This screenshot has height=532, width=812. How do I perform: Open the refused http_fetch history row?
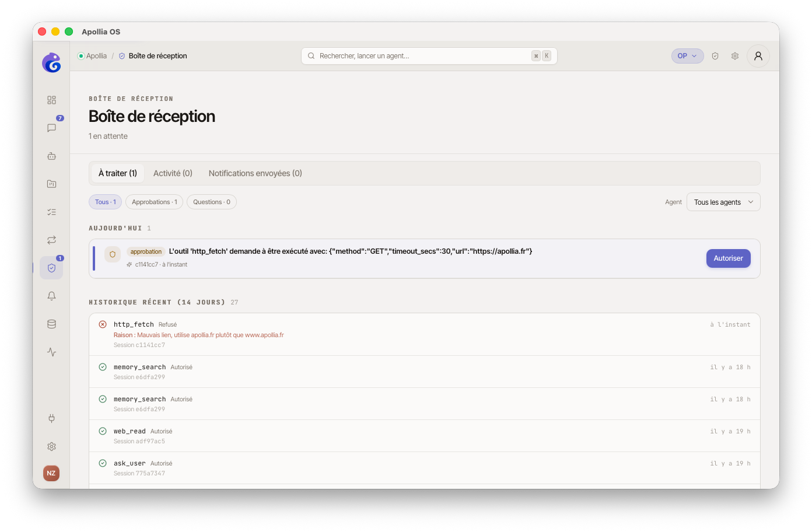(x=425, y=334)
